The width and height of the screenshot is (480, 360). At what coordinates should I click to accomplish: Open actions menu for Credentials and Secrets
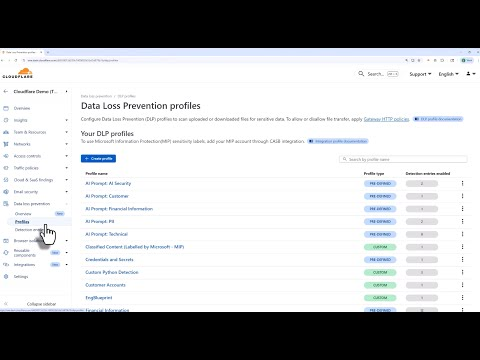462,259
